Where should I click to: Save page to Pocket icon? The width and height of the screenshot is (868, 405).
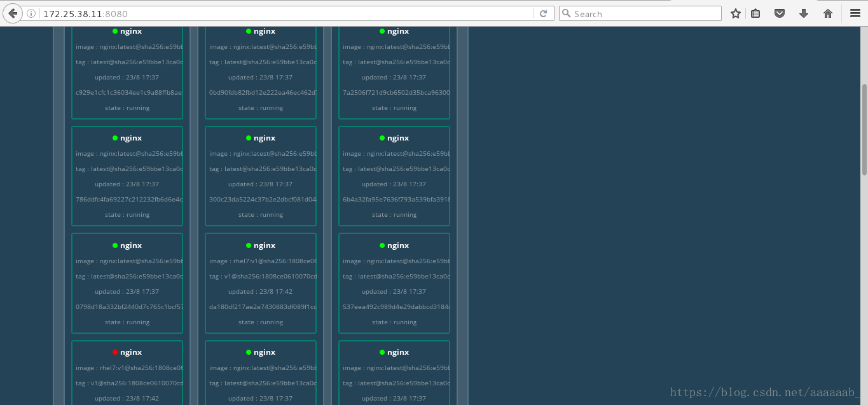(780, 13)
